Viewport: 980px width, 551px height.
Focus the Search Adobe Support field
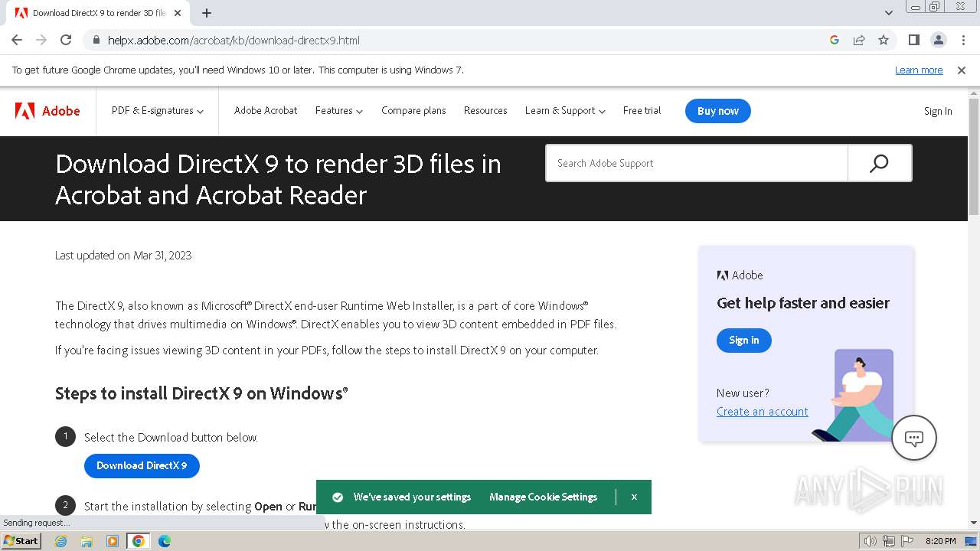click(697, 163)
